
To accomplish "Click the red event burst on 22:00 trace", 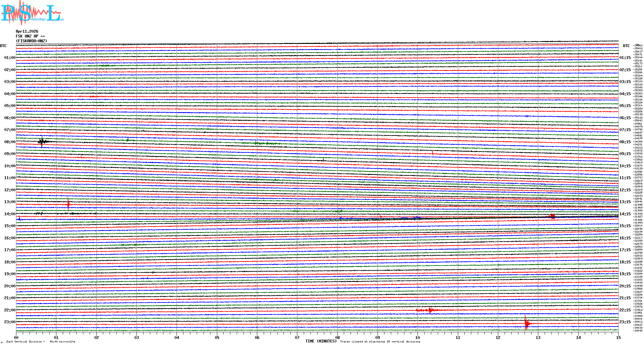I will 429,310.
